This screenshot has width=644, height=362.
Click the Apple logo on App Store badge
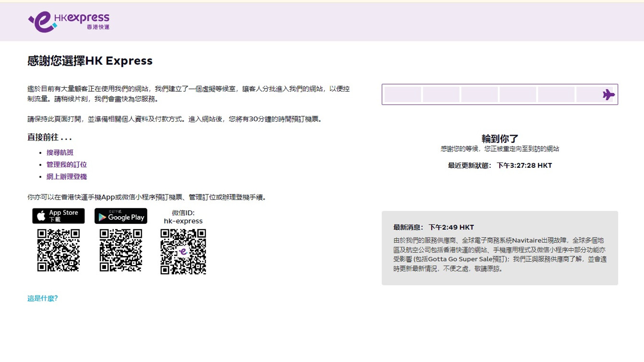(x=41, y=216)
